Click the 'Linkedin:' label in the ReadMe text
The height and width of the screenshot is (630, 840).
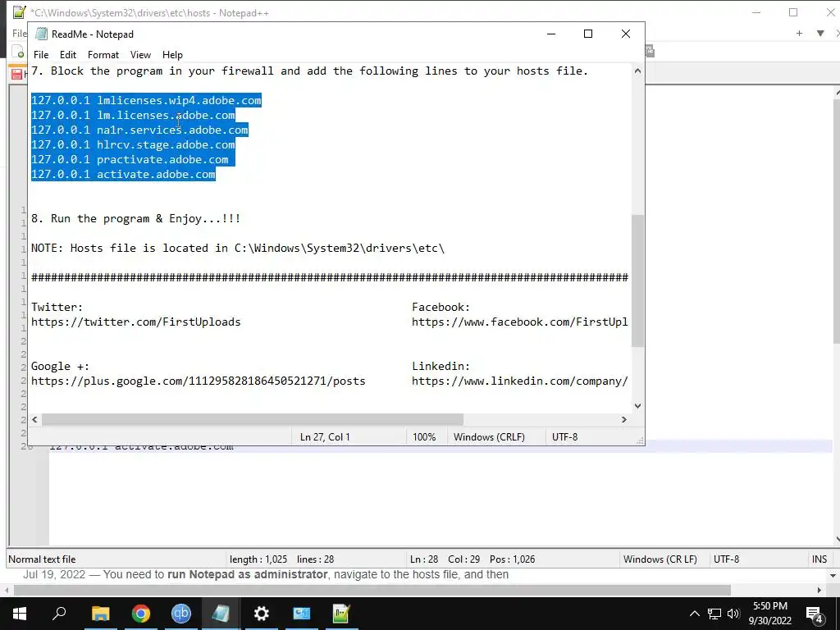[x=441, y=367]
